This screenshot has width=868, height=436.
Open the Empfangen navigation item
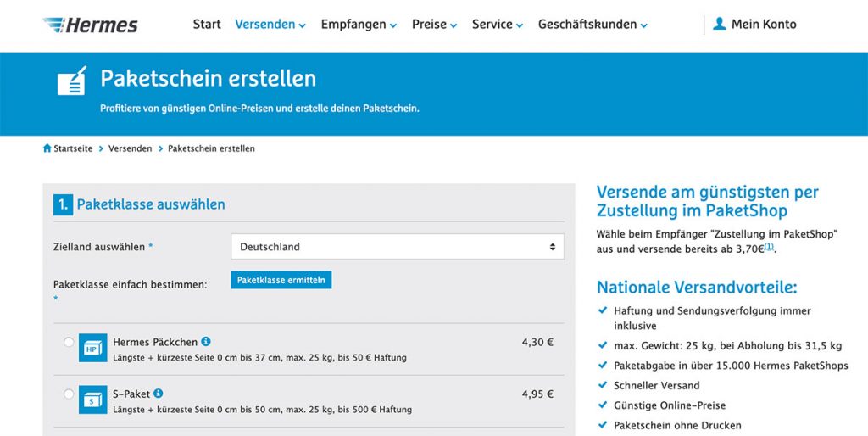pyautogui.click(x=353, y=25)
